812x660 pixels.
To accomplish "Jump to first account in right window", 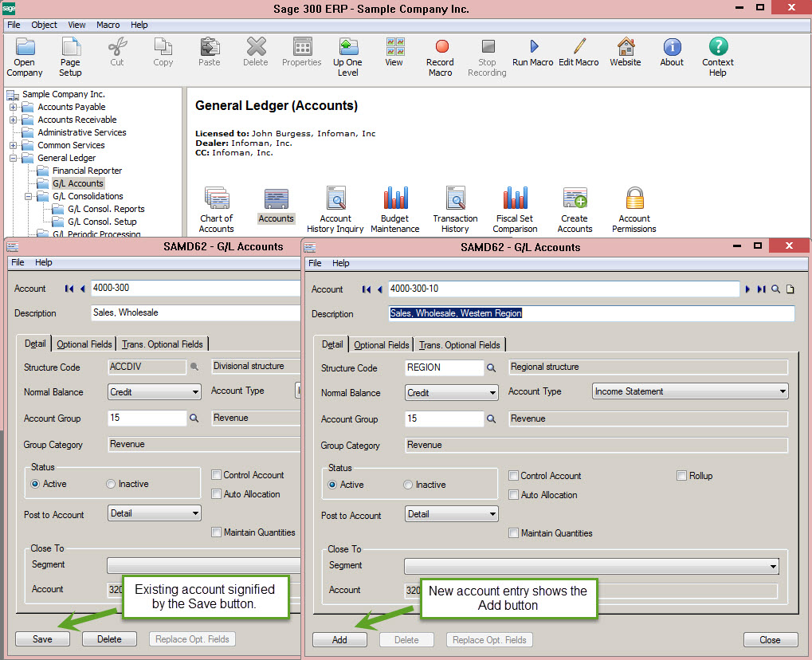I will point(366,289).
